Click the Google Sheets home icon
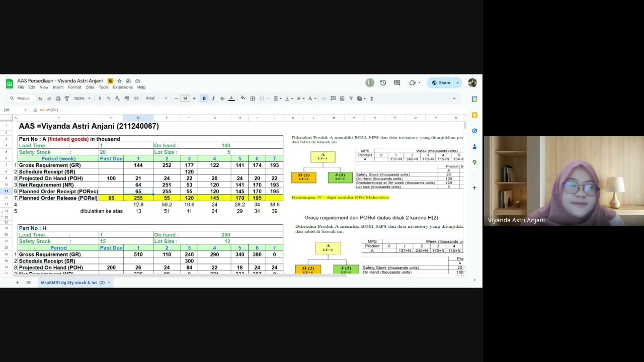 pyautogui.click(x=9, y=83)
